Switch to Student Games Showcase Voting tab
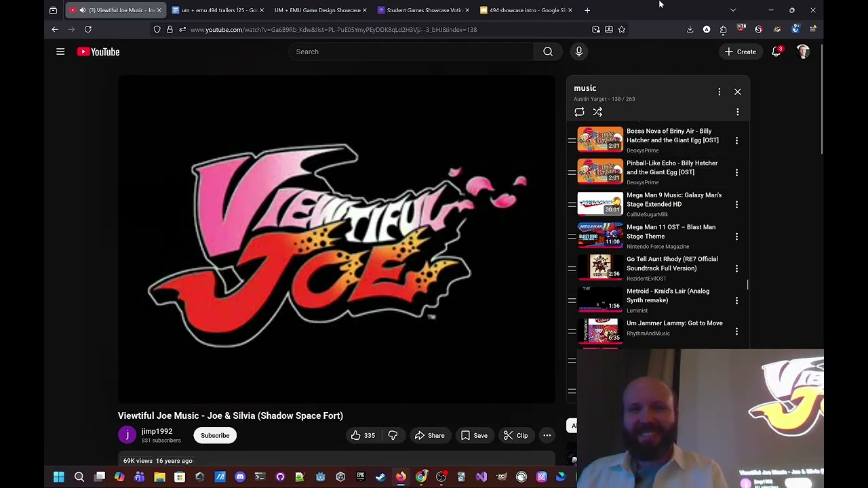868x488 pixels. click(x=422, y=10)
